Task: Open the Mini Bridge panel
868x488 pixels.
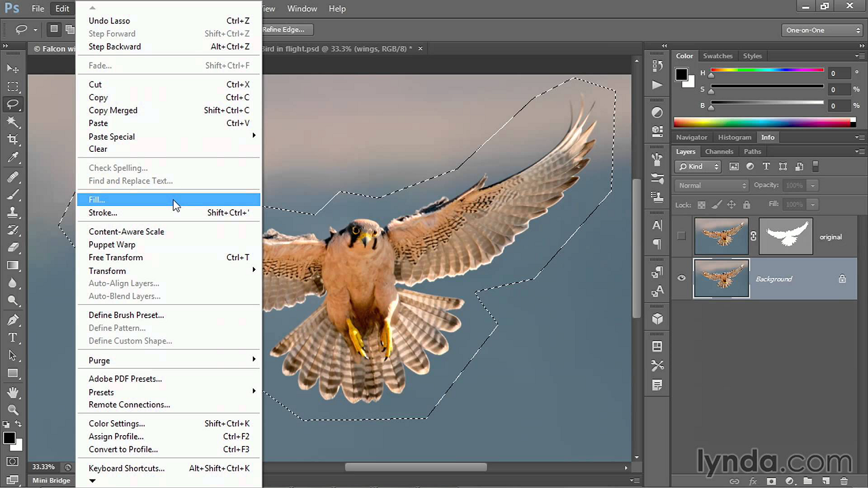Action: (x=52, y=481)
